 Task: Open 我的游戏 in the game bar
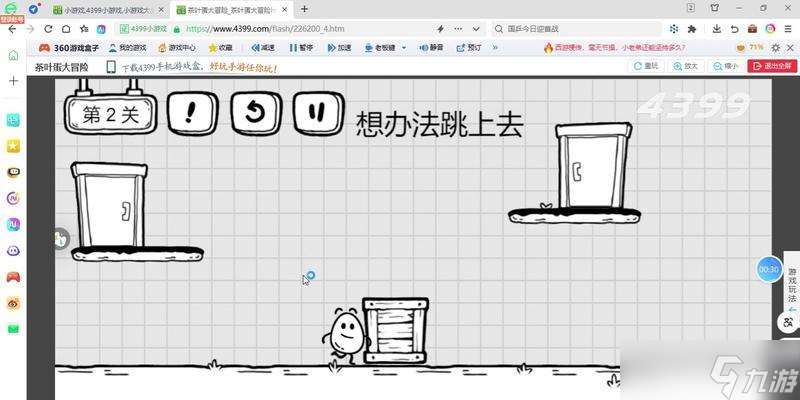click(x=128, y=47)
